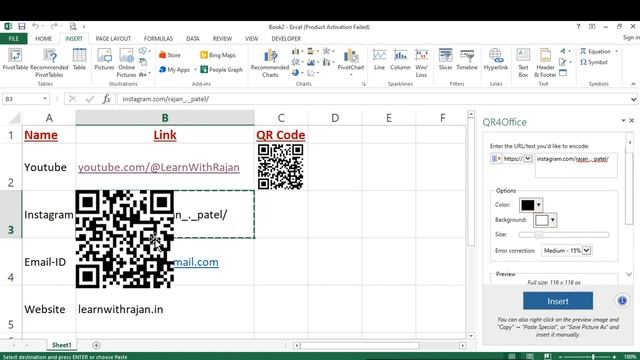This screenshot has width=640, height=360.
Task: Switch to the REVIEW tab
Action: click(x=222, y=38)
